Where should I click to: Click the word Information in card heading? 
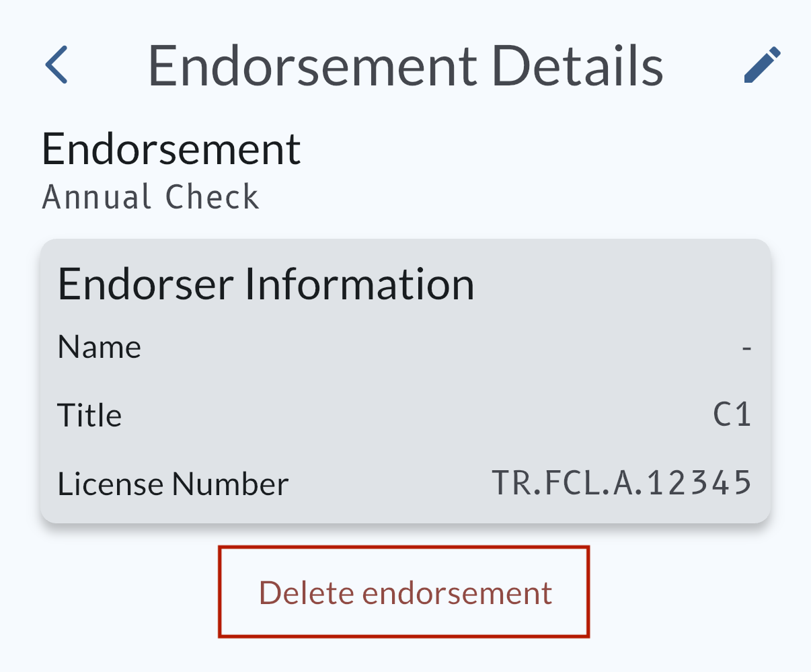(359, 284)
